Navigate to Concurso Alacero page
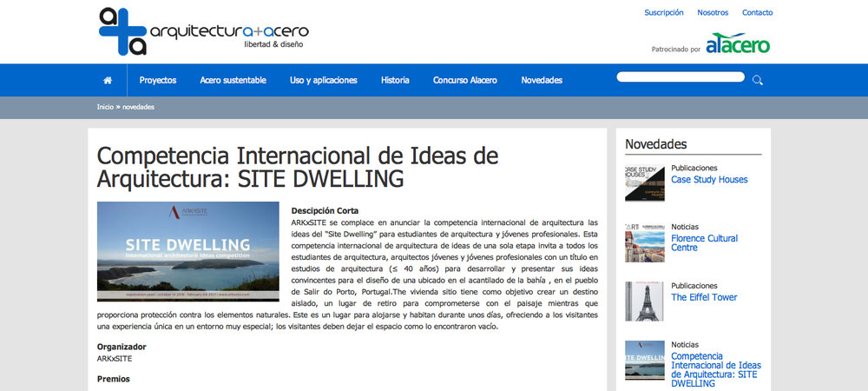This screenshot has width=868, height=391. tap(464, 80)
